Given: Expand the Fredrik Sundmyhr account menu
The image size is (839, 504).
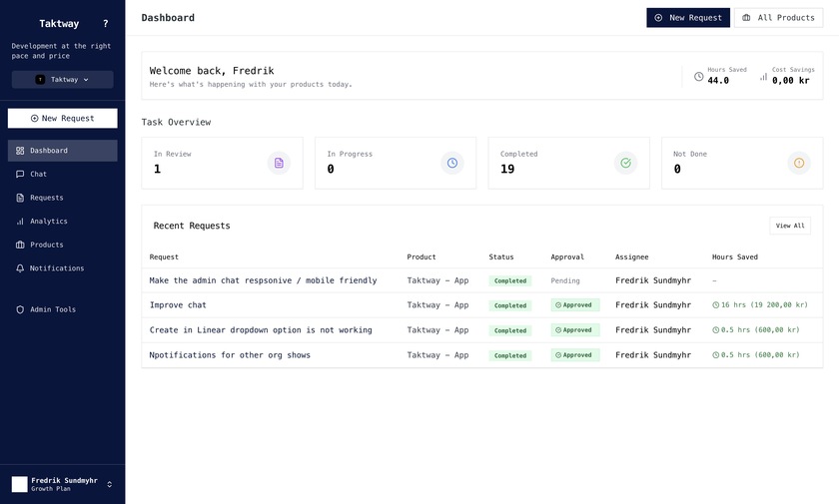Looking at the screenshot, I should [109, 484].
